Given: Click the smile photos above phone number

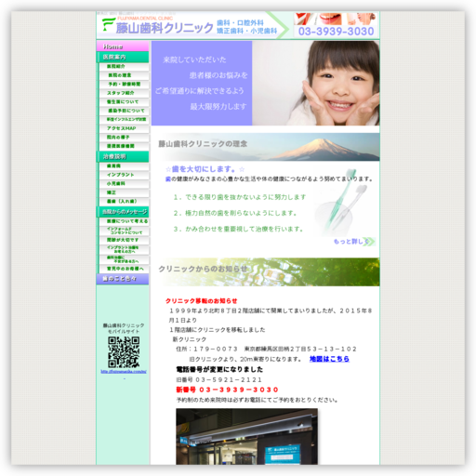Looking at the screenshot, I should pos(336,19).
